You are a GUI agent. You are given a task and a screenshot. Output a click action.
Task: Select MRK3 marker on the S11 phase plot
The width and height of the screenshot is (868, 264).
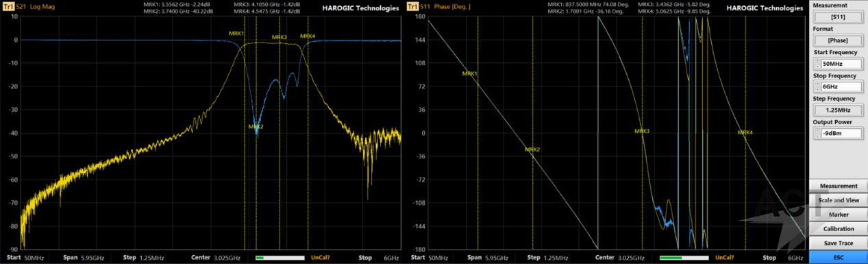click(x=642, y=130)
